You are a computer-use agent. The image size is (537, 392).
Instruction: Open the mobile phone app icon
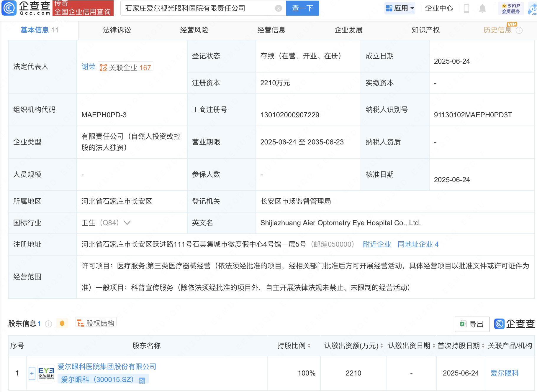coord(466,8)
